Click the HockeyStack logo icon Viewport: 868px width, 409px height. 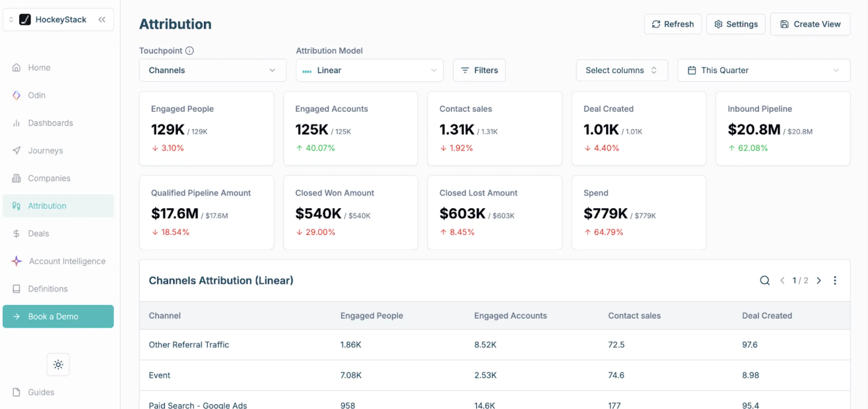tap(25, 20)
